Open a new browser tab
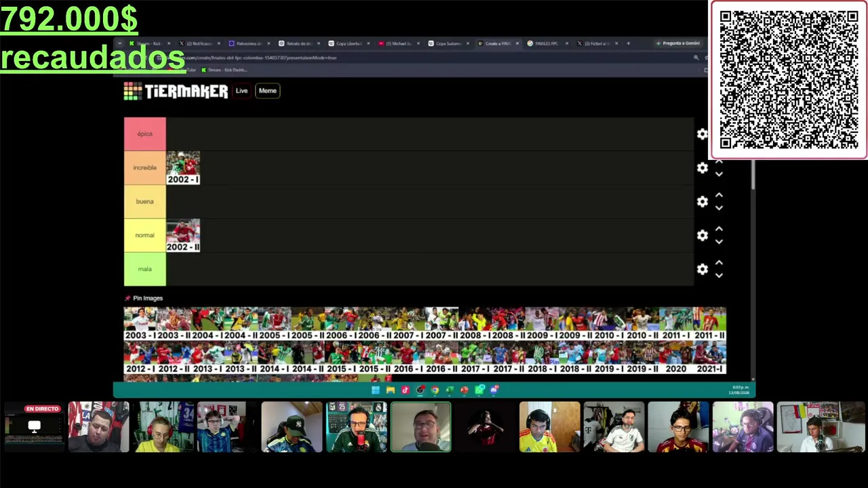 628,43
